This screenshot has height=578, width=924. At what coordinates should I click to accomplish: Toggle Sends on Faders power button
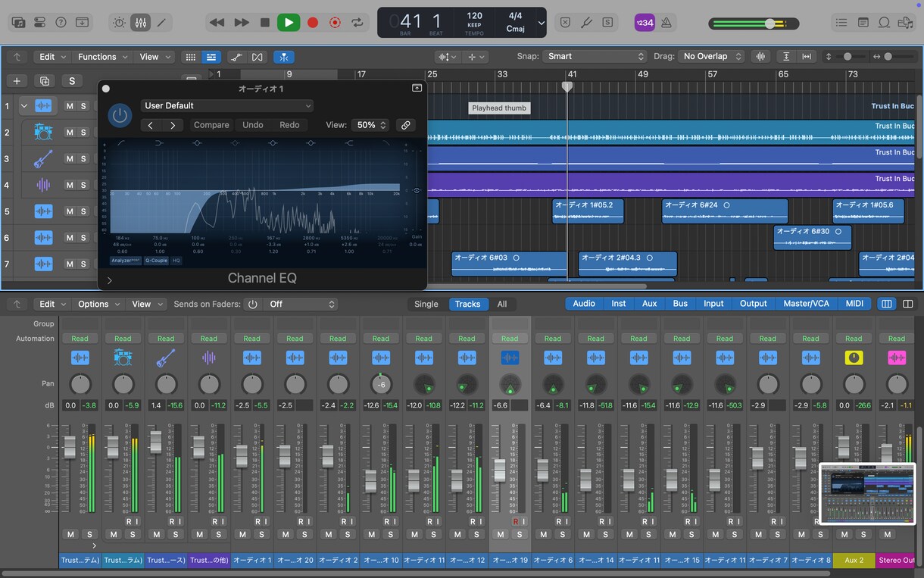point(252,304)
